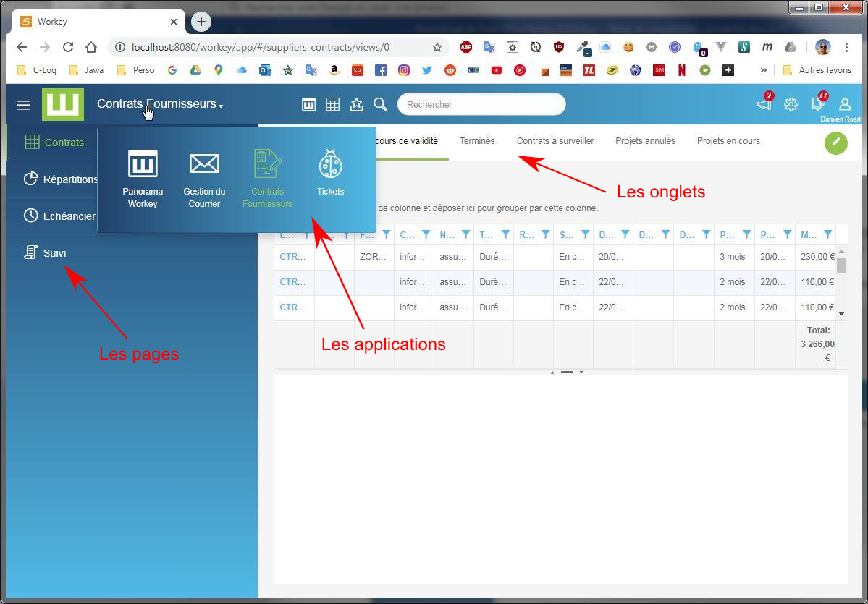Click the green pencil edit button
Viewport: 868px width, 604px height.
coord(835,143)
